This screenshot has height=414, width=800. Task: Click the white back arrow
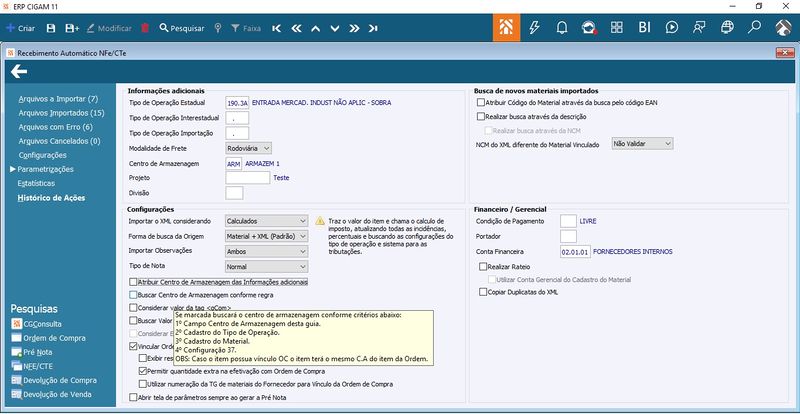click(19, 71)
